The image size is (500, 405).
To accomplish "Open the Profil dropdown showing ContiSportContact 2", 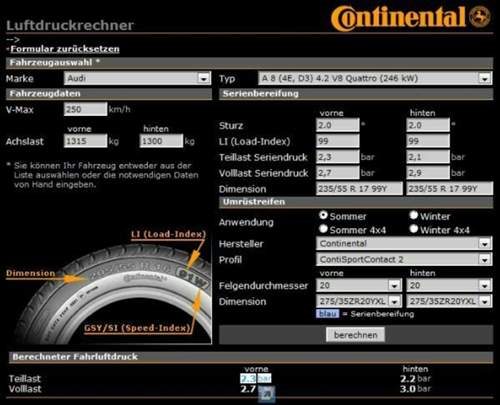I will coord(404,259).
